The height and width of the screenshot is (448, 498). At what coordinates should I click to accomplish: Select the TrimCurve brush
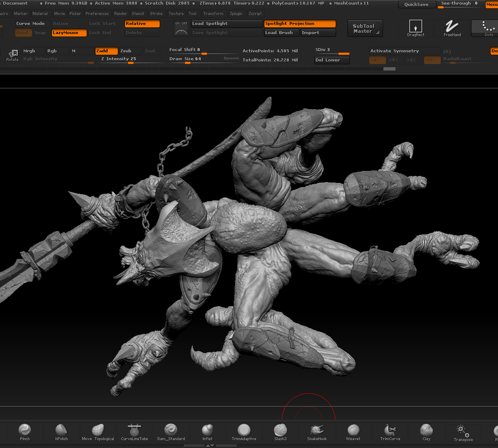(x=390, y=432)
